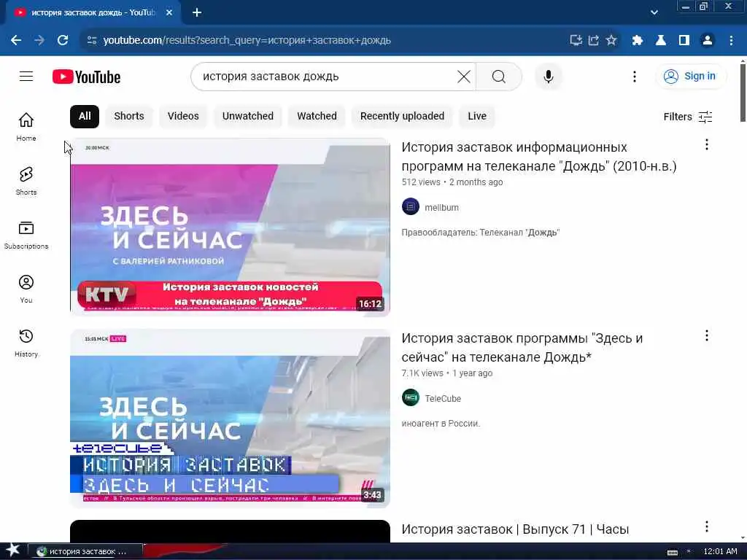
Task: Open the taskbar start star icon
Action: (12, 550)
